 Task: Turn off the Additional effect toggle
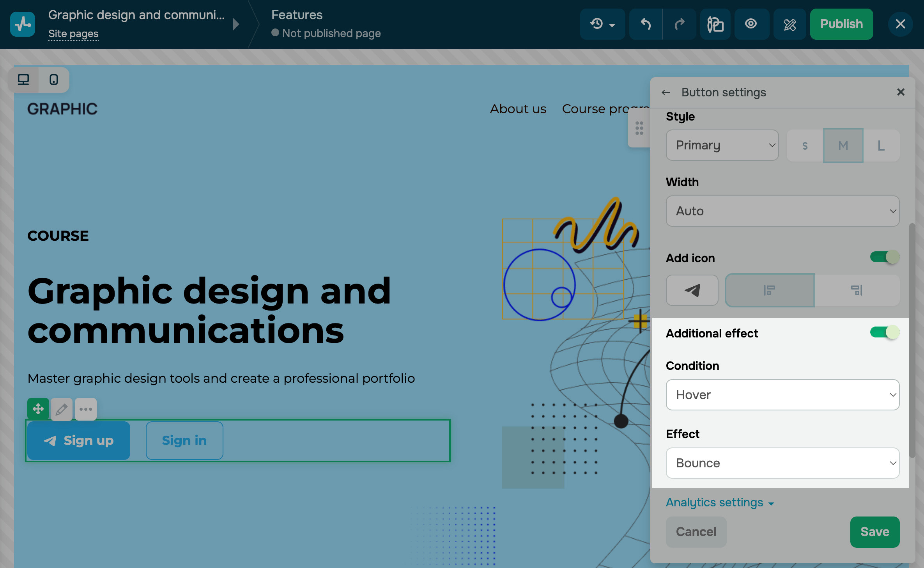tap(884, 332)
